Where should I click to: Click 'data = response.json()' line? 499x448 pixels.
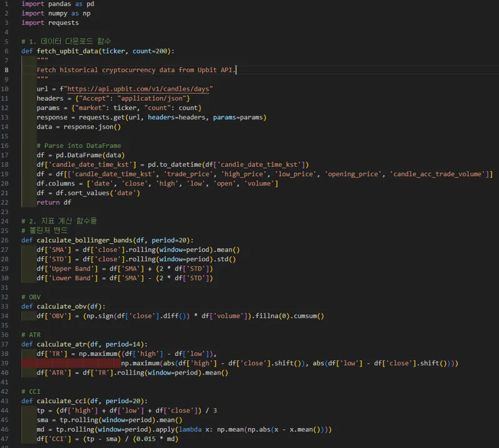click(x=78, y=127)
